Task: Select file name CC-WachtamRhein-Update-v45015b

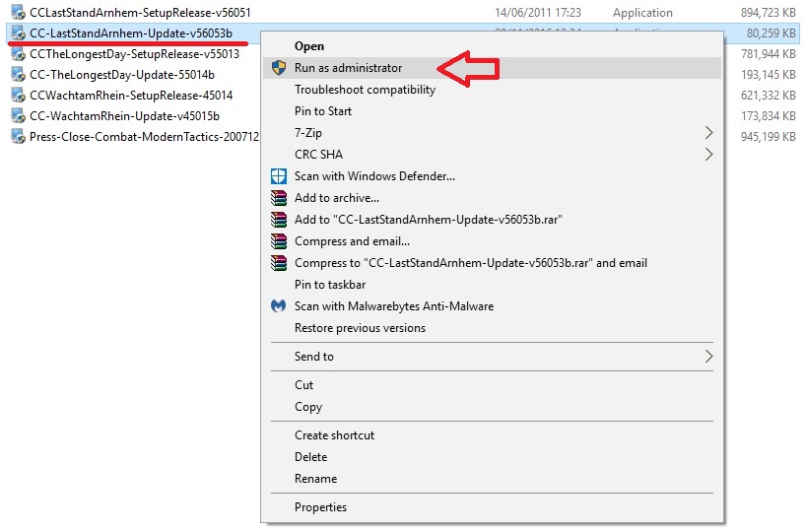Action: (124, 116)
